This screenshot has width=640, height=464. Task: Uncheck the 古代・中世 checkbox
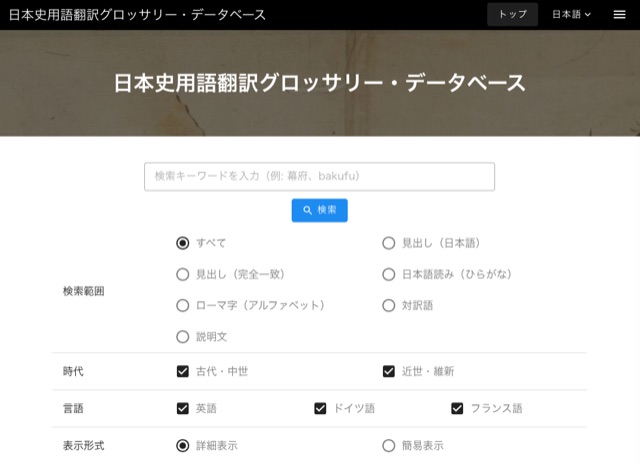(182, 371)
